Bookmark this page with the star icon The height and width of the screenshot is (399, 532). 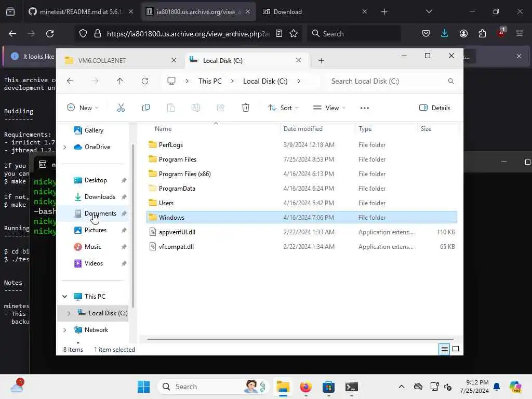pos(294,34)
